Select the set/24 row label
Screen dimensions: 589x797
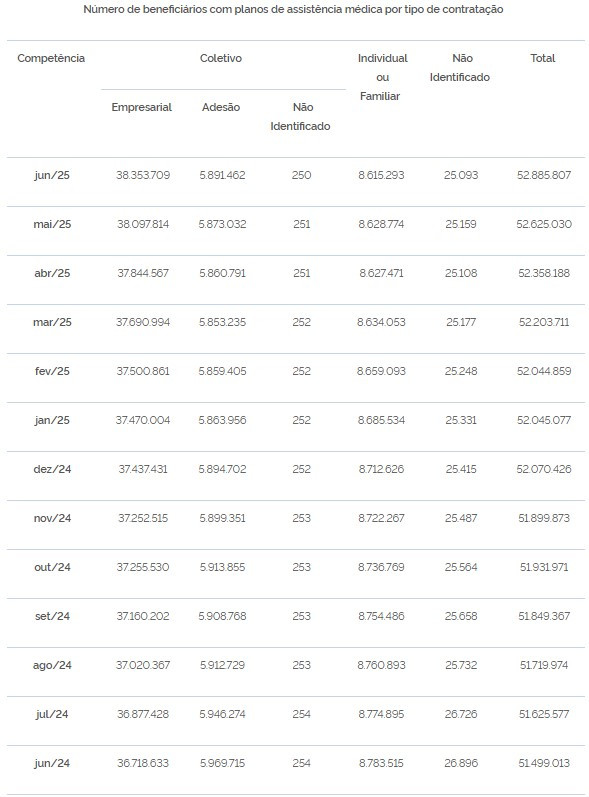tap(52, 616)
